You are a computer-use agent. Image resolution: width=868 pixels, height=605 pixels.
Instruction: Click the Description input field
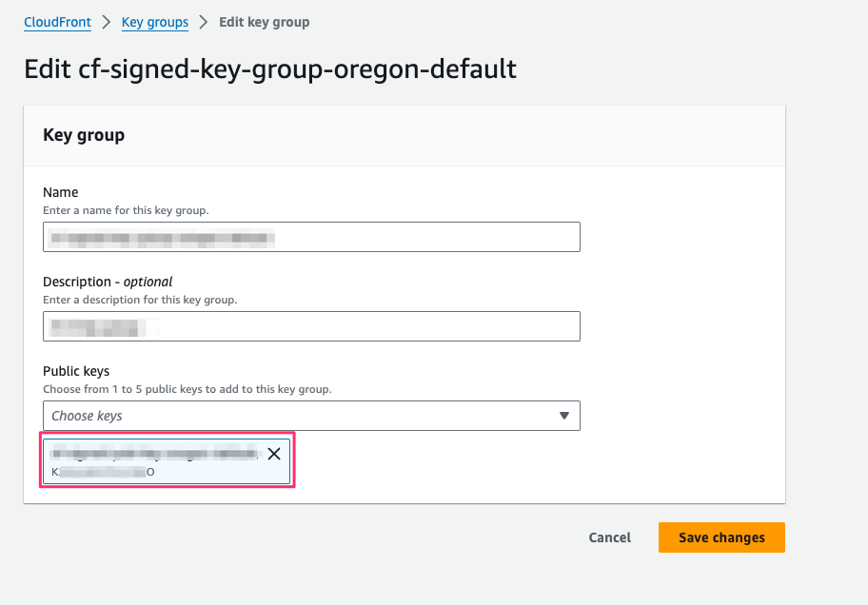pos(311,326)
